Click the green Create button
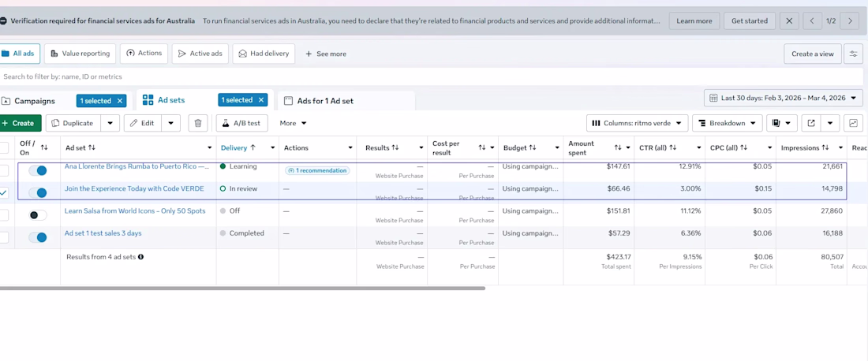The height and width of the screenshot is (361, 868). (x=19, y=123)
